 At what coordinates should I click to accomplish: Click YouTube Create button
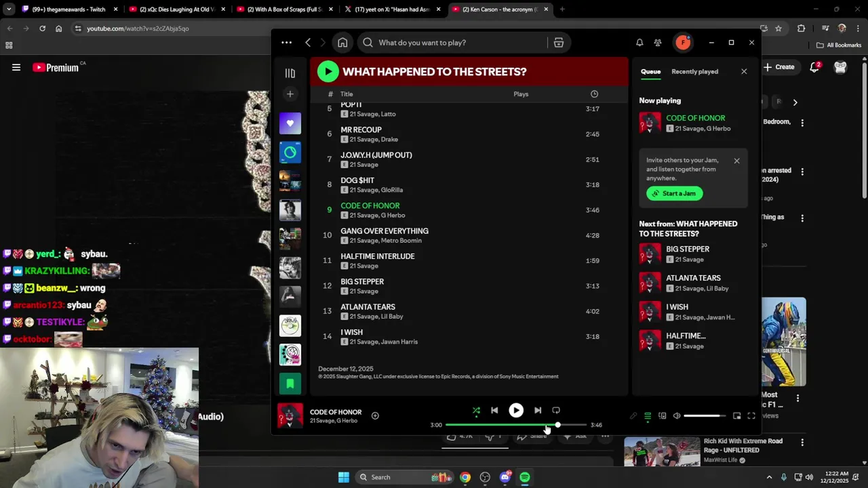(x=779, y=67)
